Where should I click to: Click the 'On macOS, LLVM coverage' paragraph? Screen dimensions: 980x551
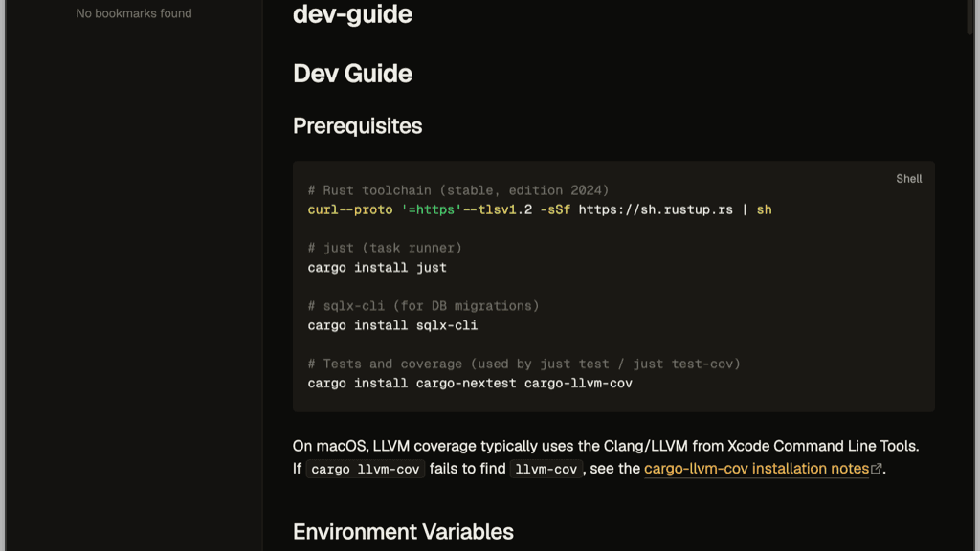606,457
